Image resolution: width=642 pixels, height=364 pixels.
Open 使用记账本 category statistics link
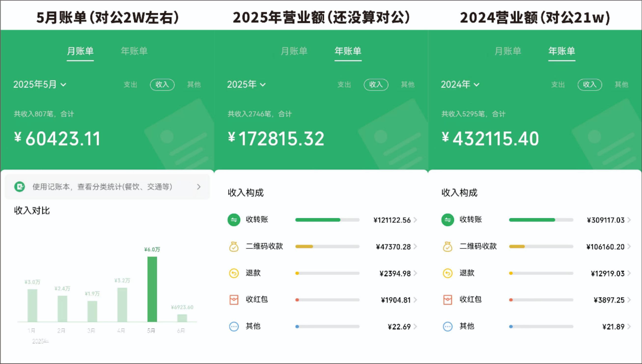coord(107,187)
